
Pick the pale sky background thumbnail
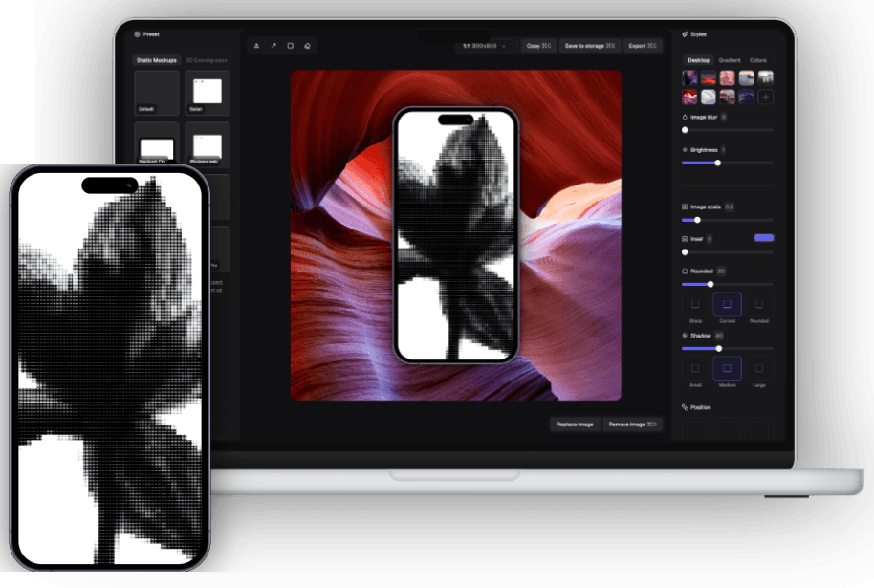(x=747, y=78)
